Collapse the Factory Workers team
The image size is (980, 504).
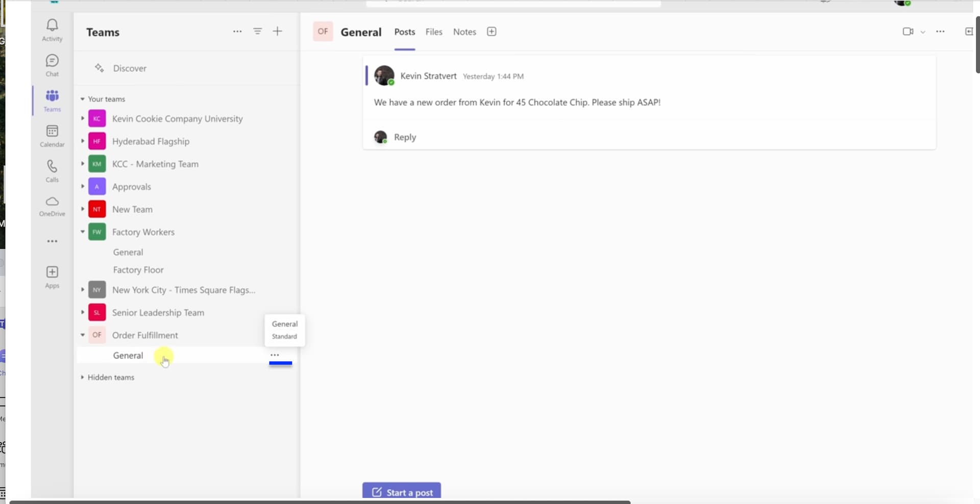coord(82,232)
